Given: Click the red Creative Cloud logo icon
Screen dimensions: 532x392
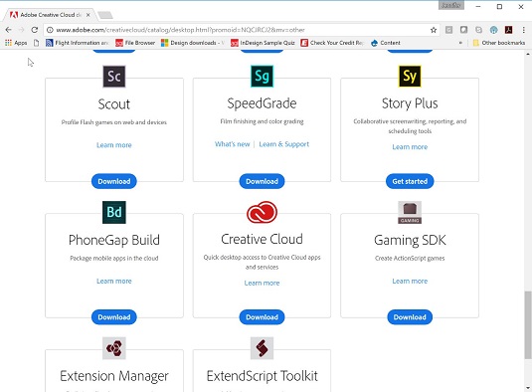Looking at the screenshot, I should (262, 212).
